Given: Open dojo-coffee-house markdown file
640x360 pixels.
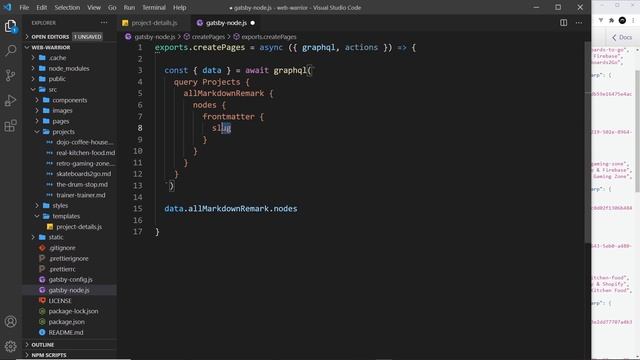Looking at the screenshot, I should tap(69, 142).
